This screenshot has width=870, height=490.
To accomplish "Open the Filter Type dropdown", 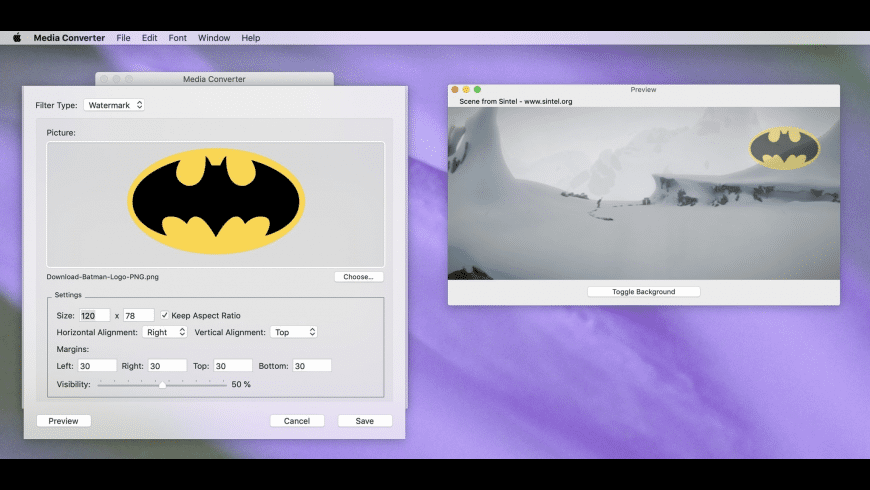I will click(114, 105).
